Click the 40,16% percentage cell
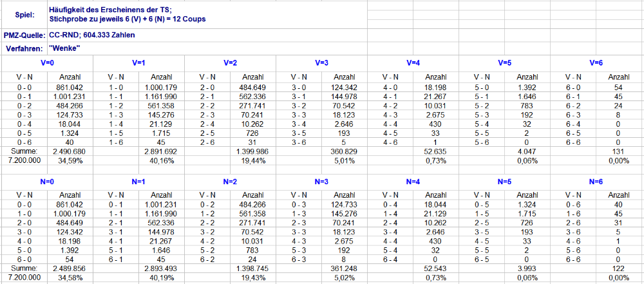The width and height of the screenshot is (644, 284). [x=162, y=161]
